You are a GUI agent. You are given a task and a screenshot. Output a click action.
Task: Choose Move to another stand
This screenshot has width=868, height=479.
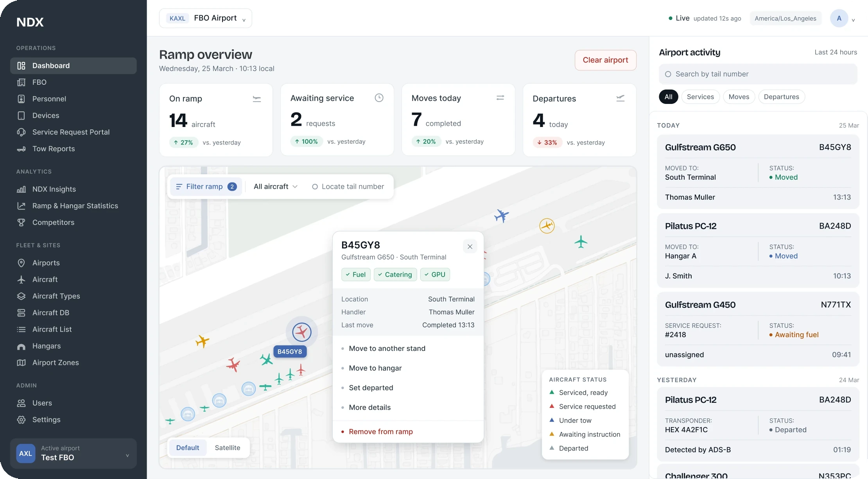tap(408, 349)
